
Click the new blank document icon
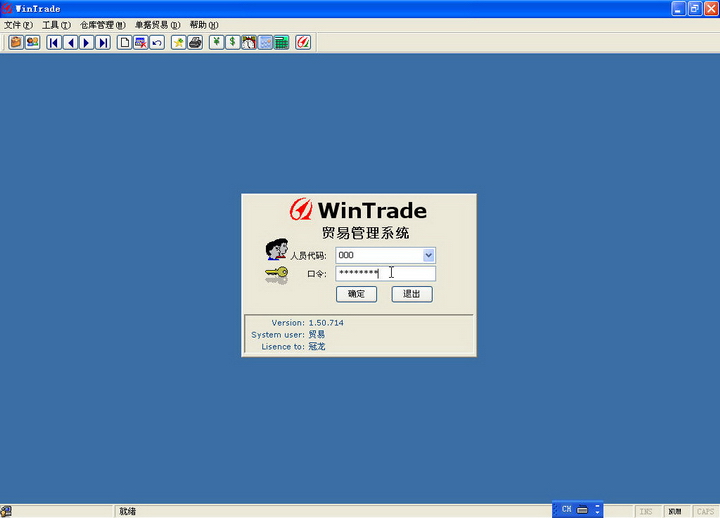point(124,43)
